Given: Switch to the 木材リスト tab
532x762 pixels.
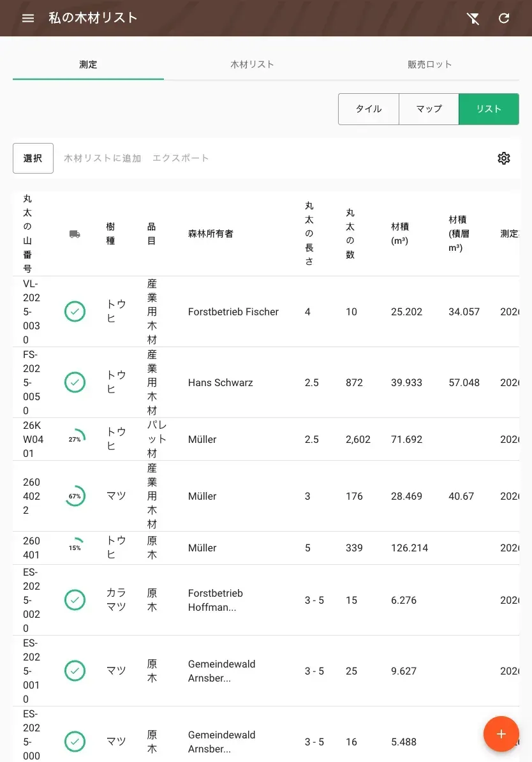Looking at the screenshot, I should click(252, 64).
